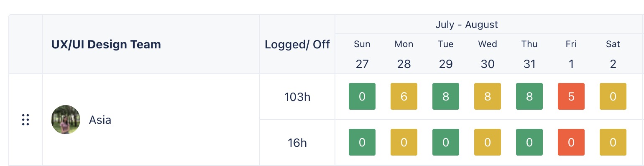Open Asia's profile avatar

click(66, 120)
